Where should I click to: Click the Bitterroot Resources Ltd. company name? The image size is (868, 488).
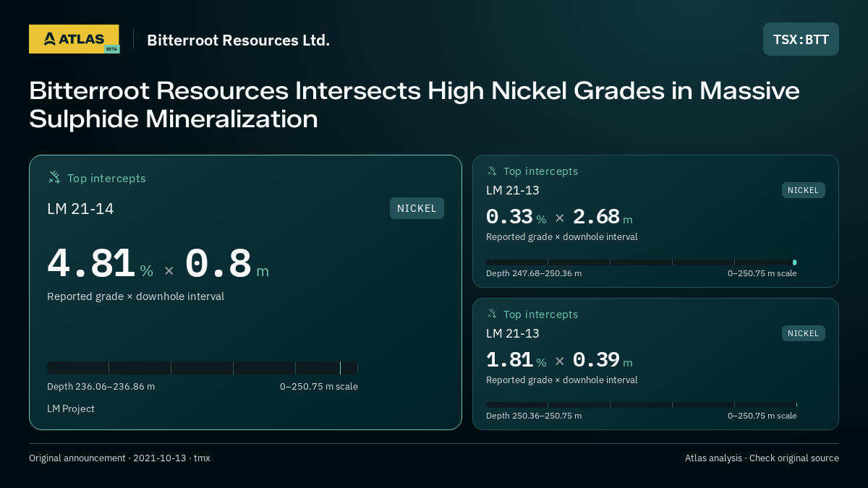pyautogui.click(x=239, y=40)
